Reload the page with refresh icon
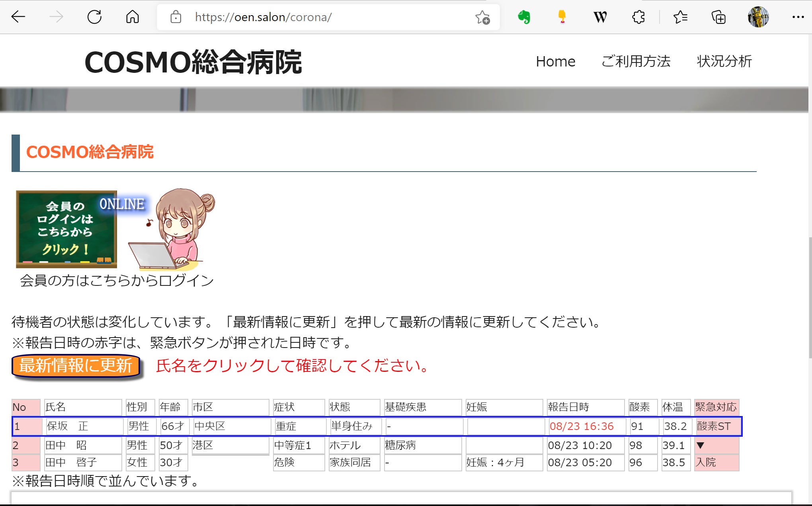Viewport: 812px width, 506px height. pos(94,17)
